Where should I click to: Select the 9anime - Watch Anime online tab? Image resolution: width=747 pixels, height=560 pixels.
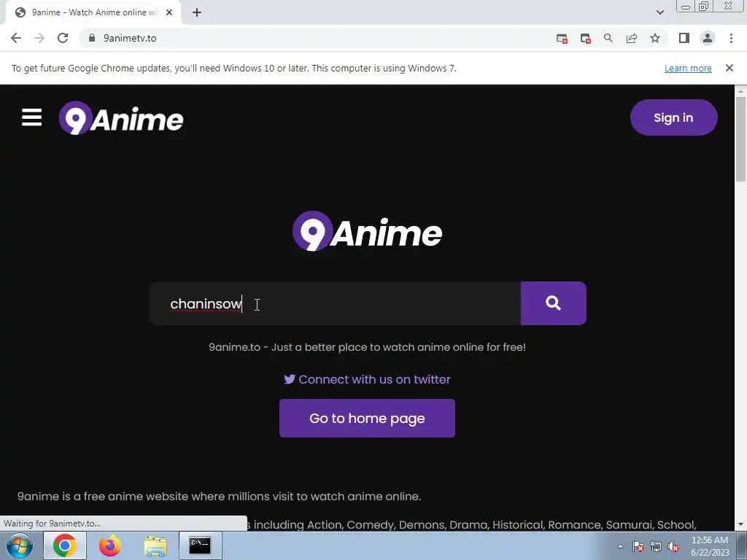(93, 12)
